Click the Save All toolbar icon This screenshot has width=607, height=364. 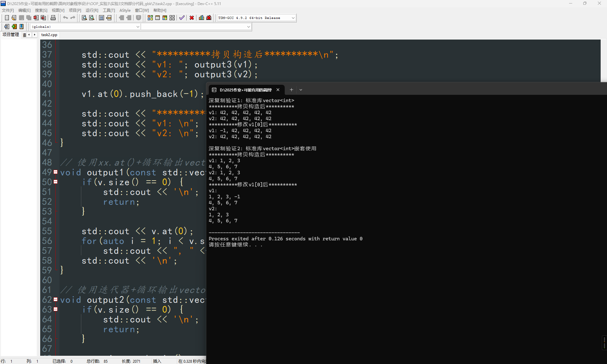click(x=29, y=18)
